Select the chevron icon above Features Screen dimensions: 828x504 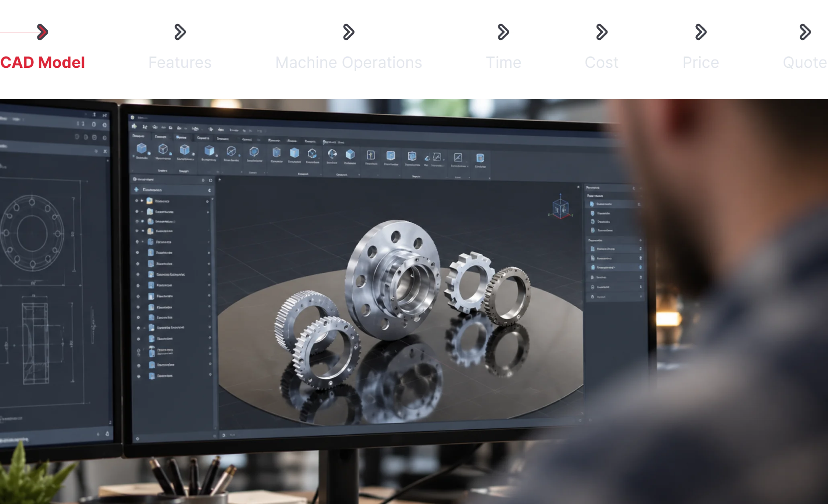(x=180, y=32)
